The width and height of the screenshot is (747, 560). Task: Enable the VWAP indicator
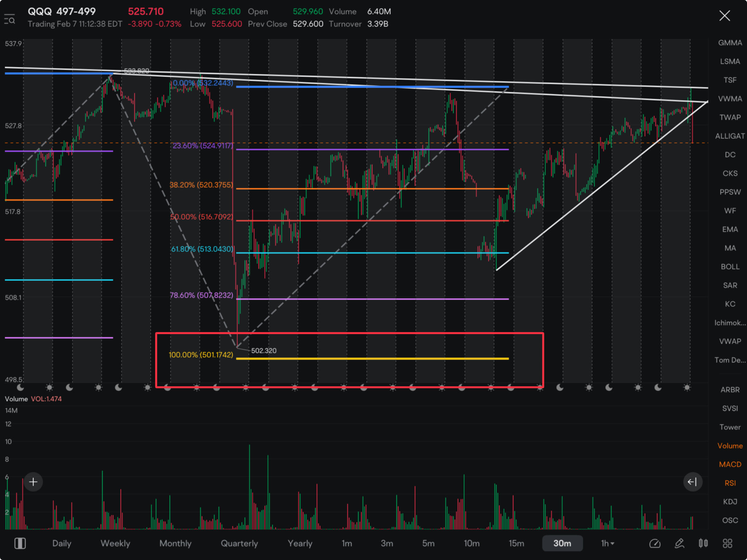pyautogui.click(x=730, y=342)
